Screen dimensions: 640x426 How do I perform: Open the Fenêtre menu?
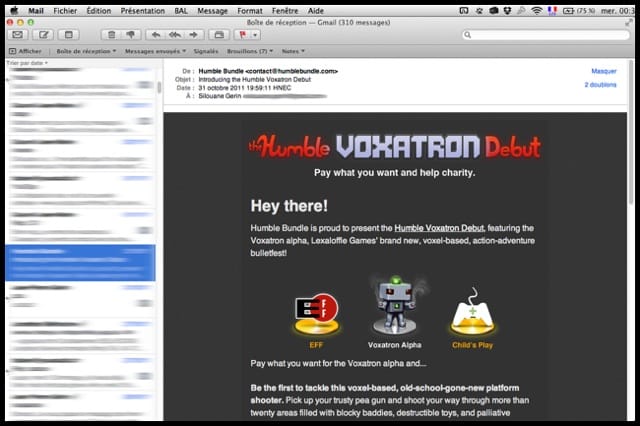coord(285,11)
